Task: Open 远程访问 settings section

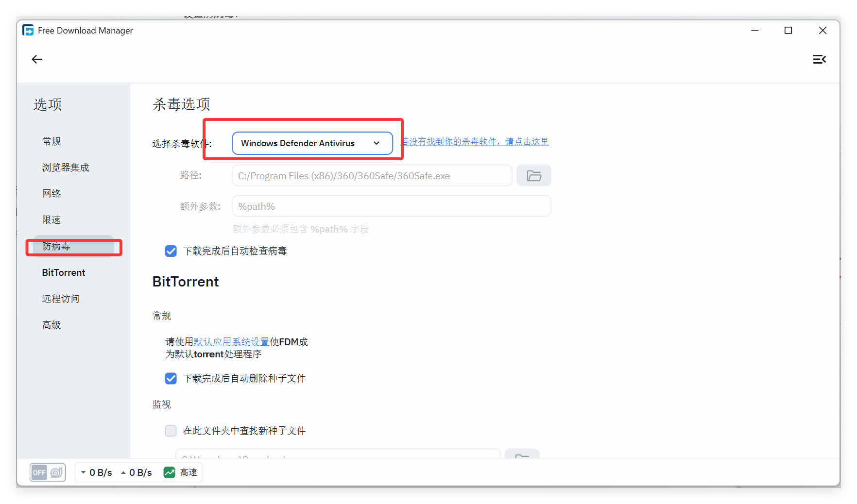Action: click(x=61, y=299)
